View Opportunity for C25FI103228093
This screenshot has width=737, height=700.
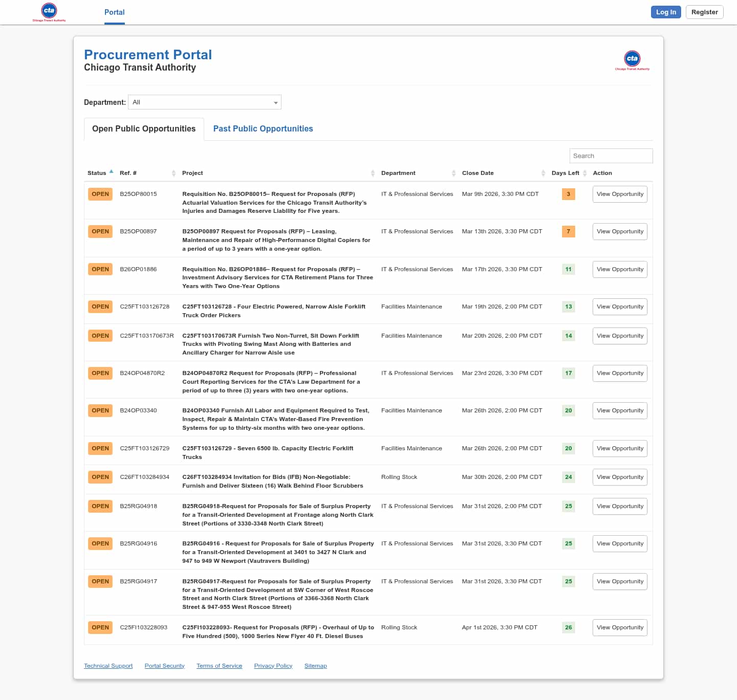coord(620,628)
